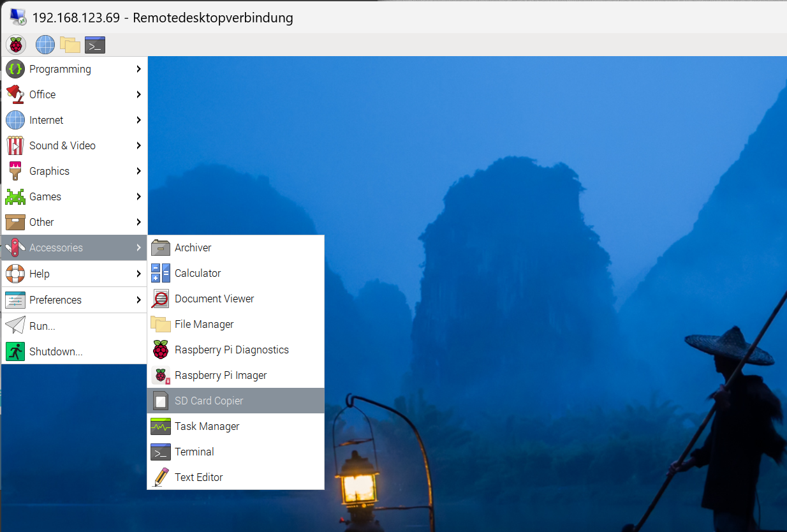This screenshot has height=532, width=787.
Task: Launch Terminal from the top panel icon
Action: coord(95,45)
